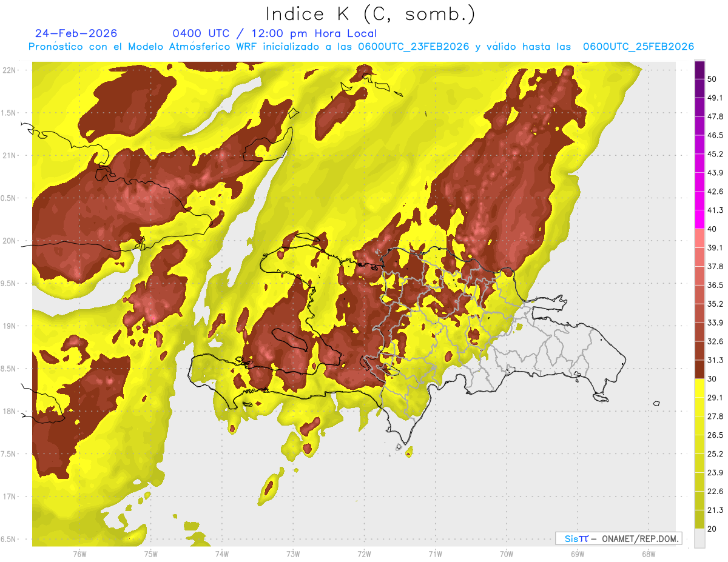The height and width of the screenshot is (562, 728).
Task: Click the '45.2' colorbar value
Action: tap(715, 154)
